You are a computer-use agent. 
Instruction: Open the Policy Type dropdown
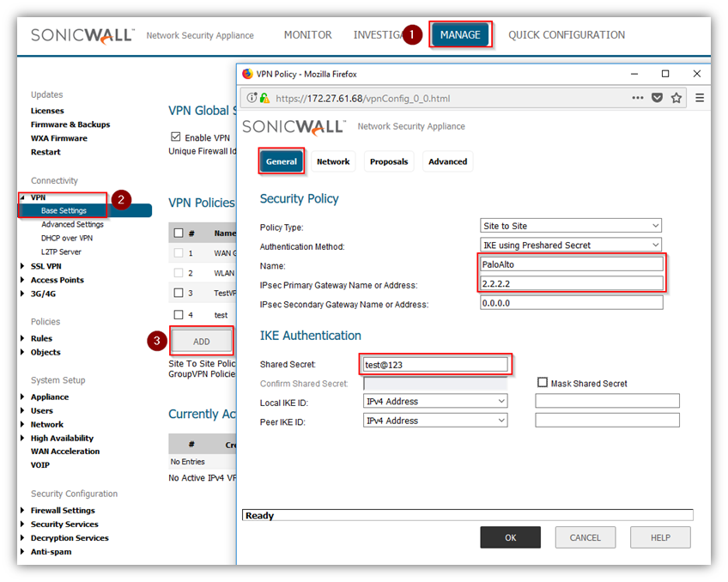click(571, 226)
